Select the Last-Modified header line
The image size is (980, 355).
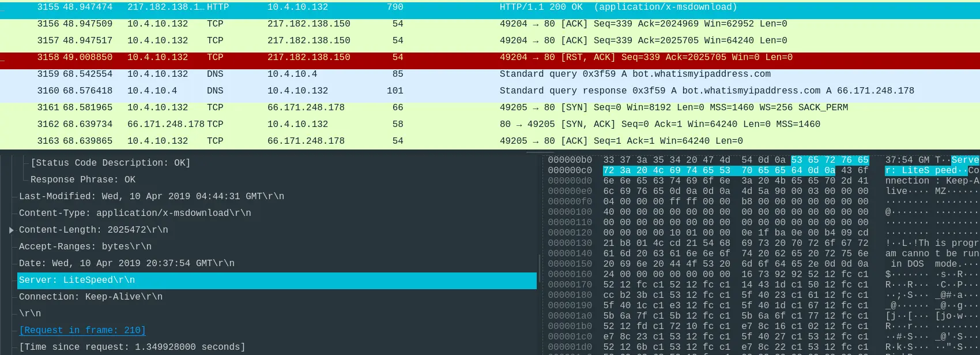point(151,197)
